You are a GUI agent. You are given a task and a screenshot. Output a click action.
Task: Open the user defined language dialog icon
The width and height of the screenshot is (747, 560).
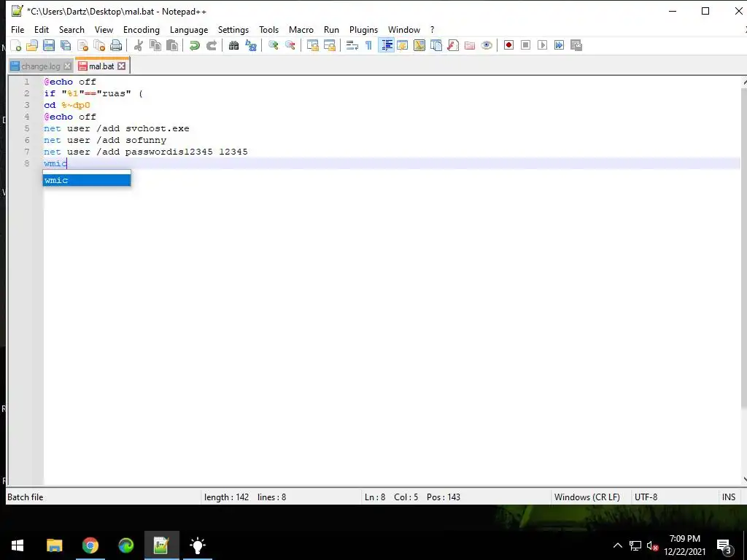pos(403,45)
